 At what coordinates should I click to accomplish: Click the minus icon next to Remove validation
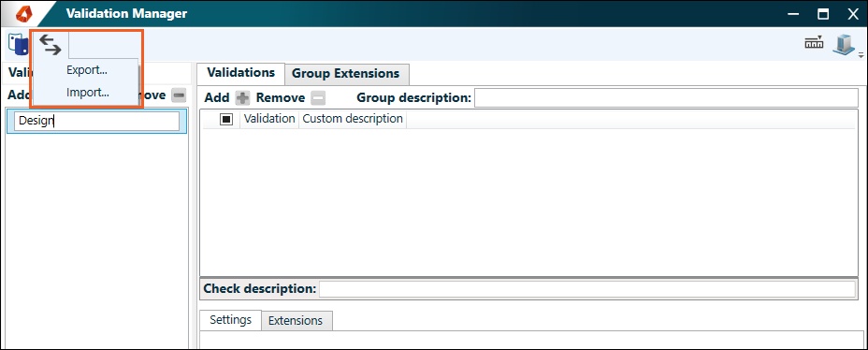pyautogui.click(x=318, y=98)
